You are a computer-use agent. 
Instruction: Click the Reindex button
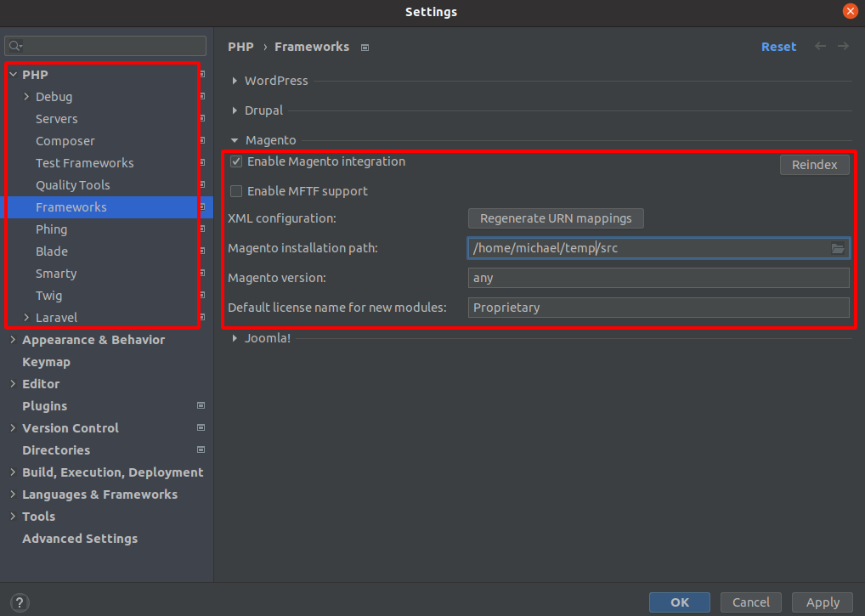pos(814,164)
